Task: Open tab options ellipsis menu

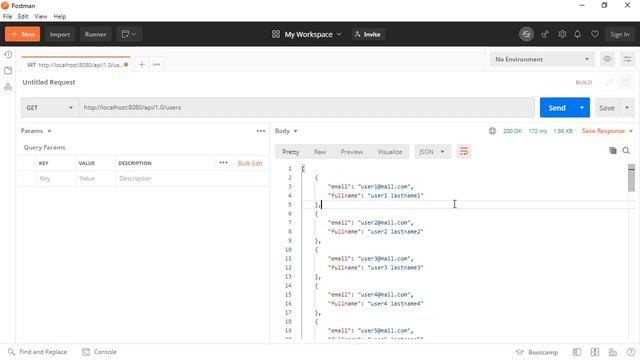Action: coord(156,64)
